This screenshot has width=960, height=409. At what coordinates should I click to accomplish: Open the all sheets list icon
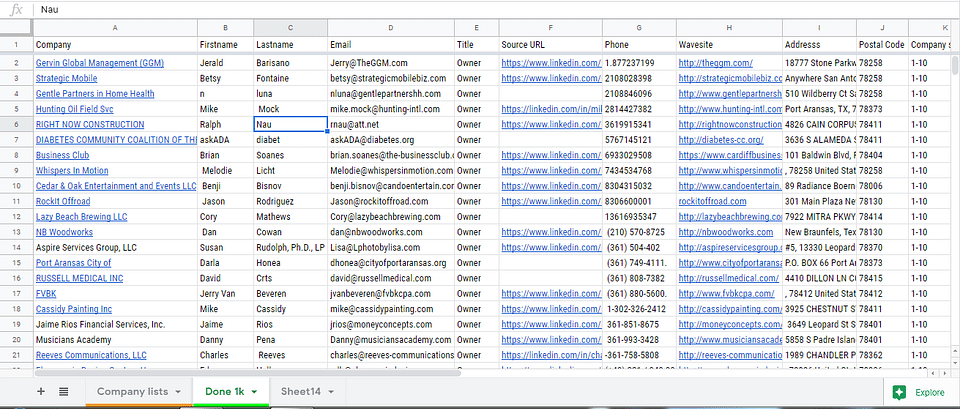tap(63, 392)
